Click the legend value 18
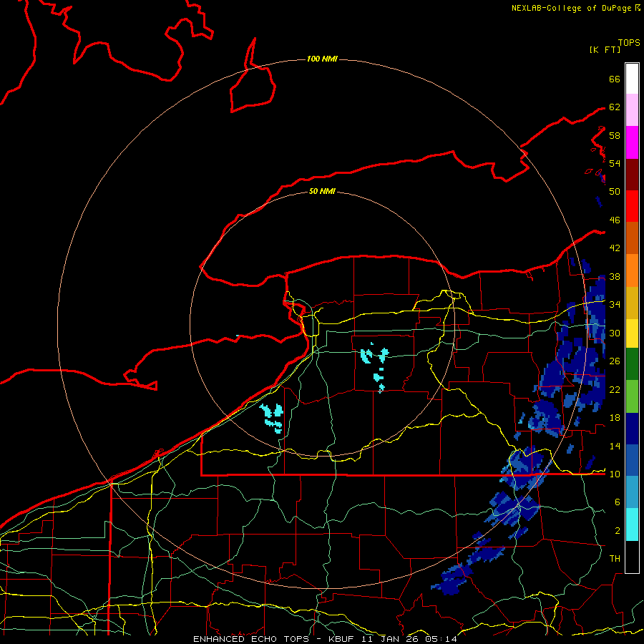This screenshot has height=644, width=644. point(615,418)
